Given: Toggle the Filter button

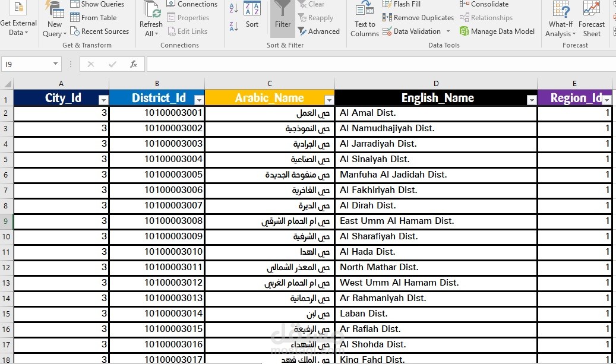Looking at the screenshot, I should click(283, 18).
